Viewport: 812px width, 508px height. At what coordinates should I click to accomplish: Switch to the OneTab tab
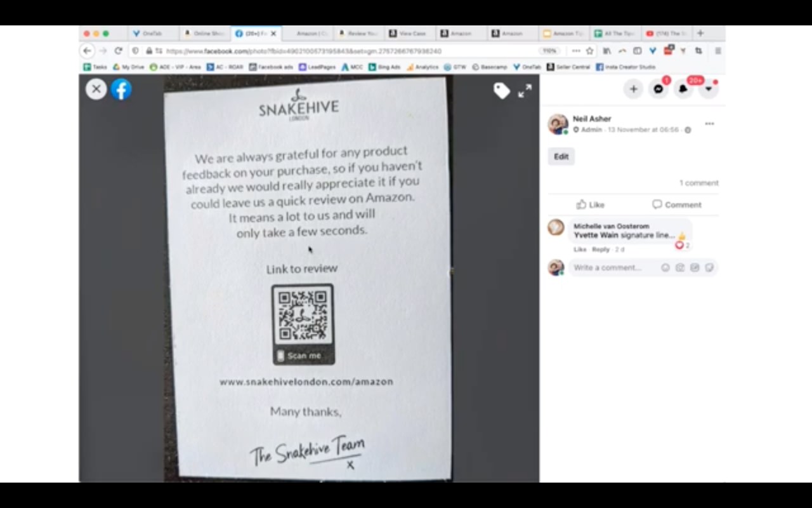point(153,33)
